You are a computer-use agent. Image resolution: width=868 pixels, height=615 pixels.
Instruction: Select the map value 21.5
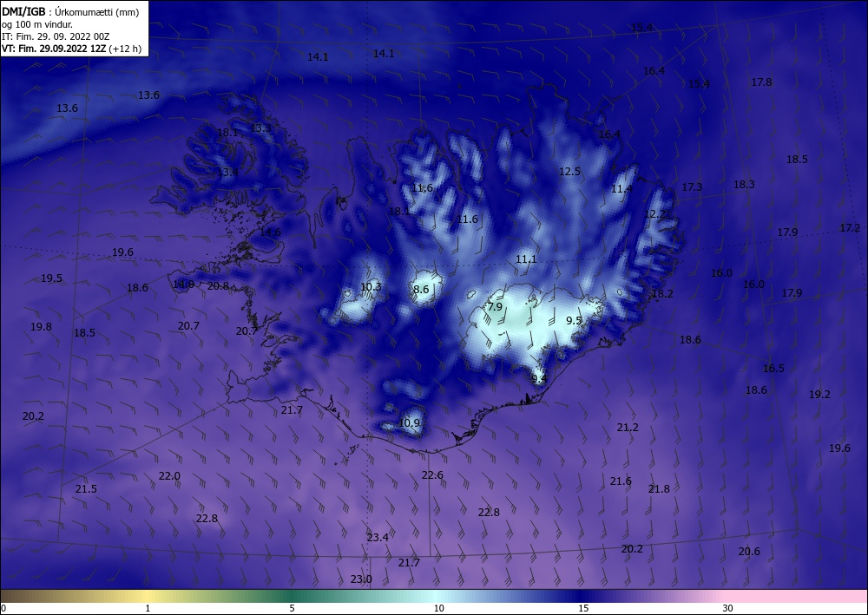point(86,488)
